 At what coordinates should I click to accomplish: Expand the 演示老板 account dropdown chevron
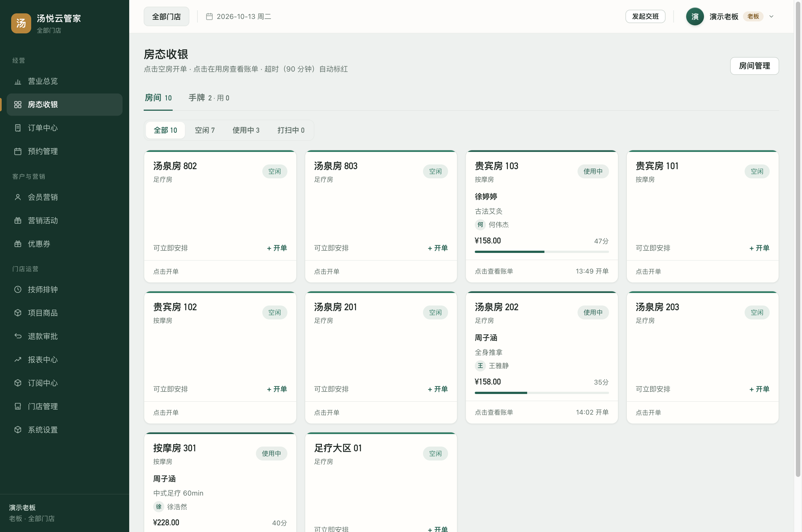tap(771, 16)
